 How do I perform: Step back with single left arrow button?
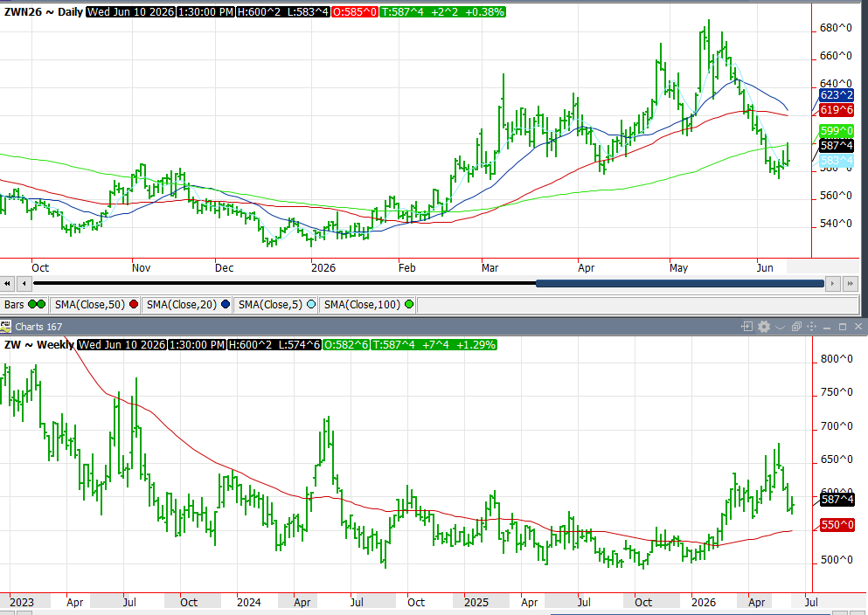pyautogui.click(x=24, y=284)
